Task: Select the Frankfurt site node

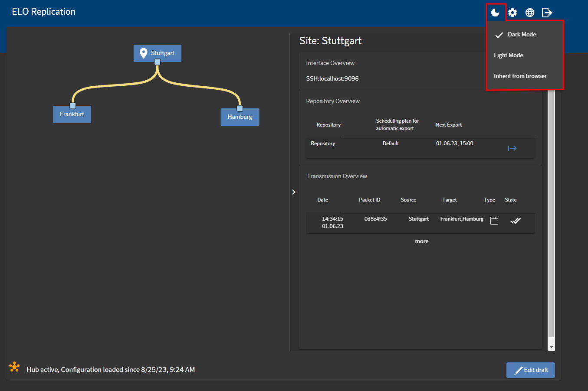Action: (x=72, y=114)
